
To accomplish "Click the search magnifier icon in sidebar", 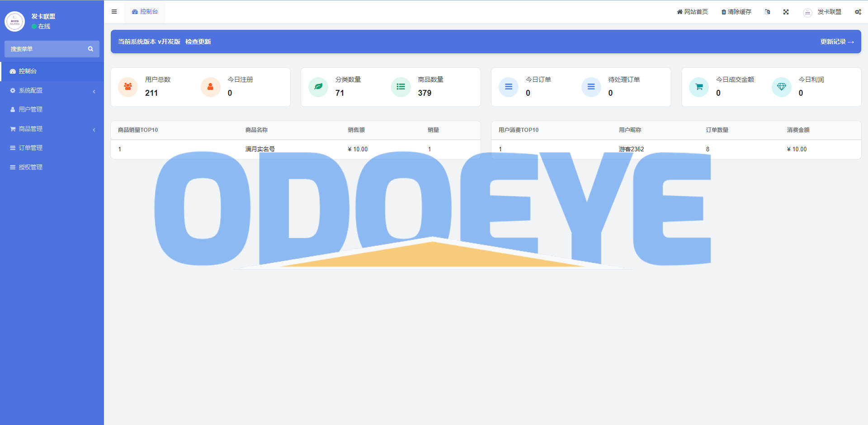I will 90,49.
